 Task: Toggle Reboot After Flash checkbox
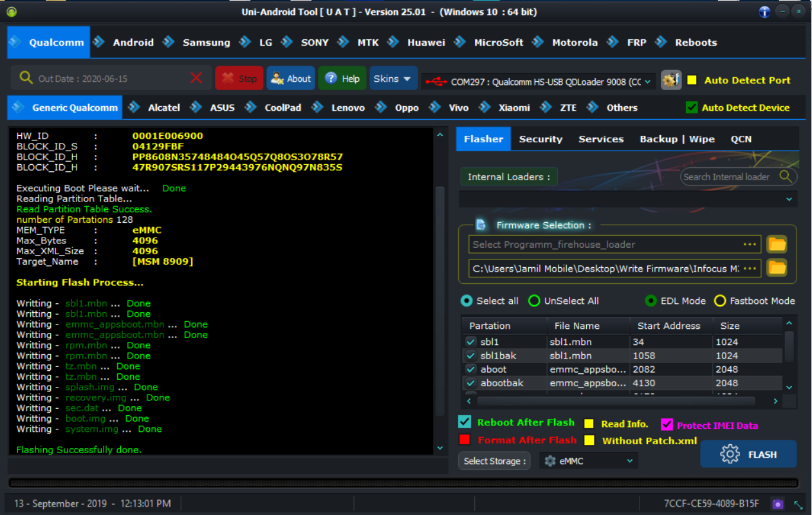point(465,422)
